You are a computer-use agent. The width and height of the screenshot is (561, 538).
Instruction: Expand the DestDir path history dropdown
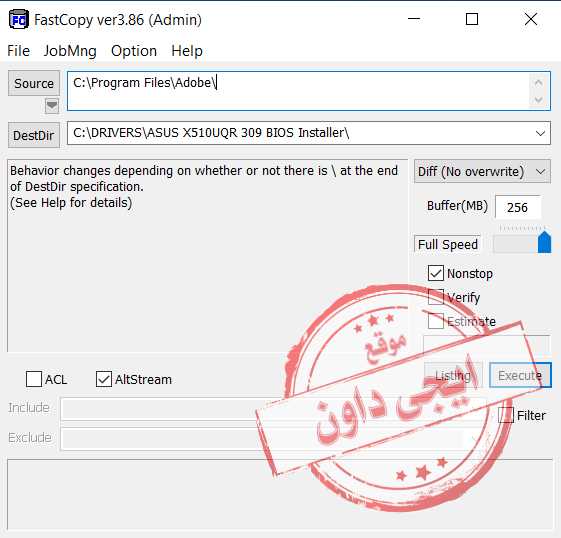tap(540, 133)
